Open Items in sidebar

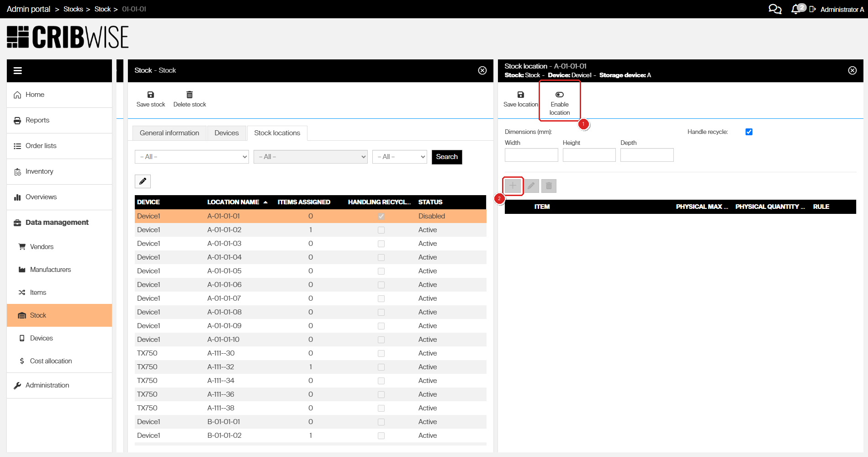click(x=59, y=292)
